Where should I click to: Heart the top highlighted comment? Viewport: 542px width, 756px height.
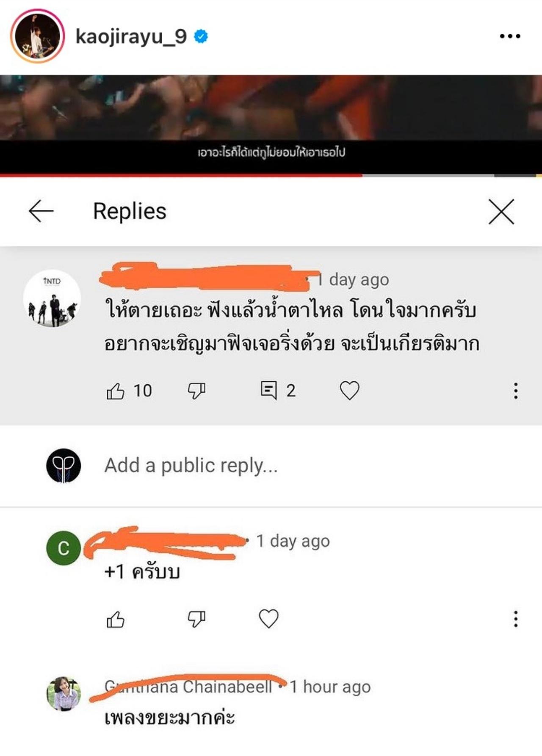point(350,390)
